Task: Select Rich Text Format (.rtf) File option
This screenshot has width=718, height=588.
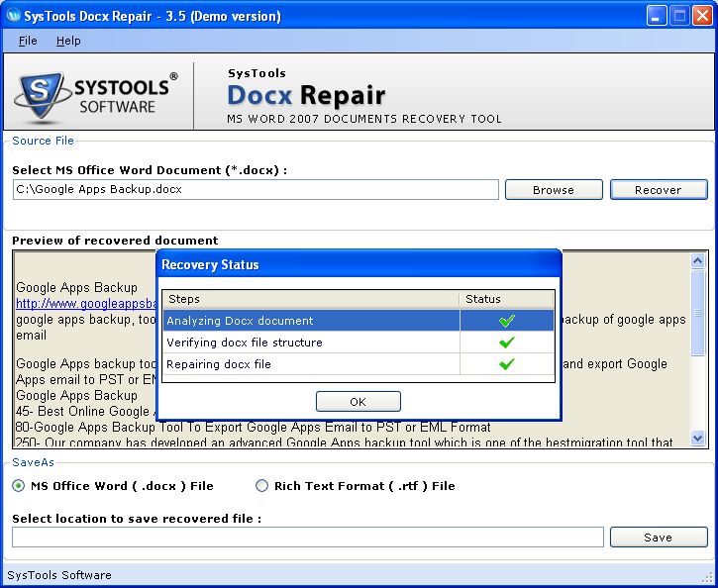Action: point(356,485)
